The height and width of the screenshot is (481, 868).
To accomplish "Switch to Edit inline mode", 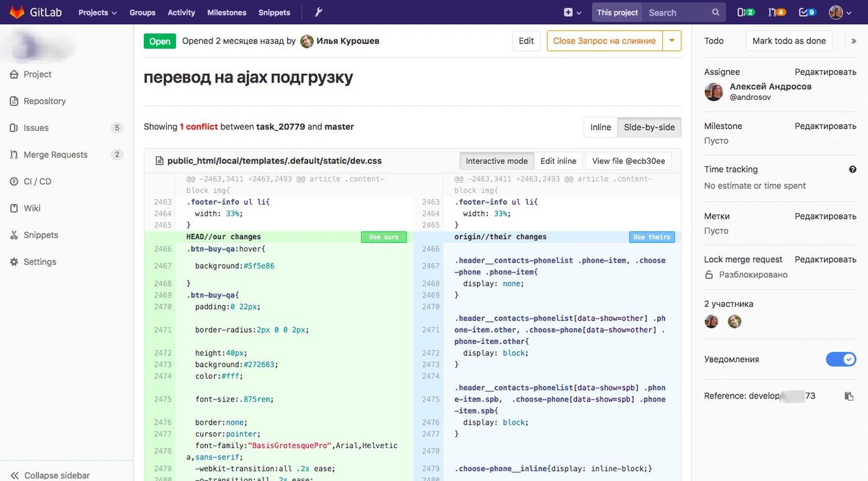I will (558, 161).
